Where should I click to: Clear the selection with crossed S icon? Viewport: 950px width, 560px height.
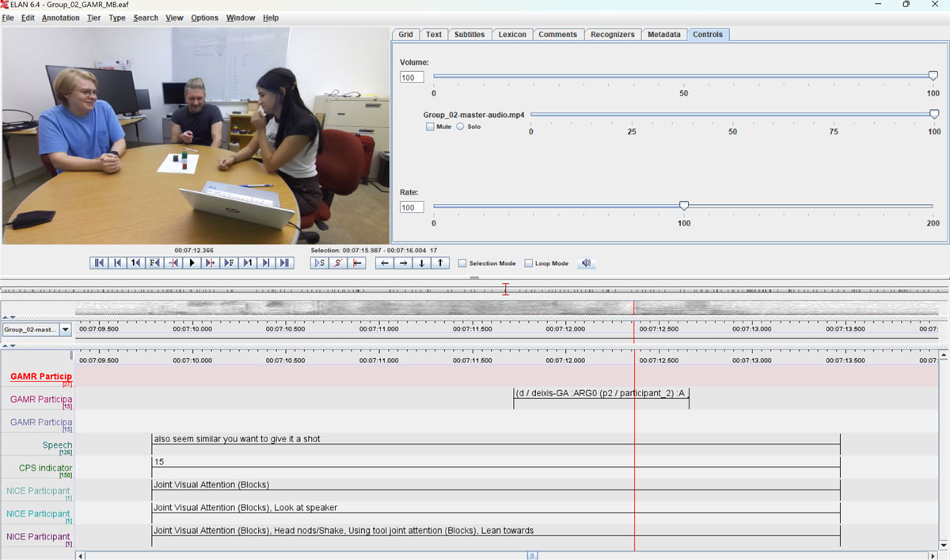coord(338,263)
